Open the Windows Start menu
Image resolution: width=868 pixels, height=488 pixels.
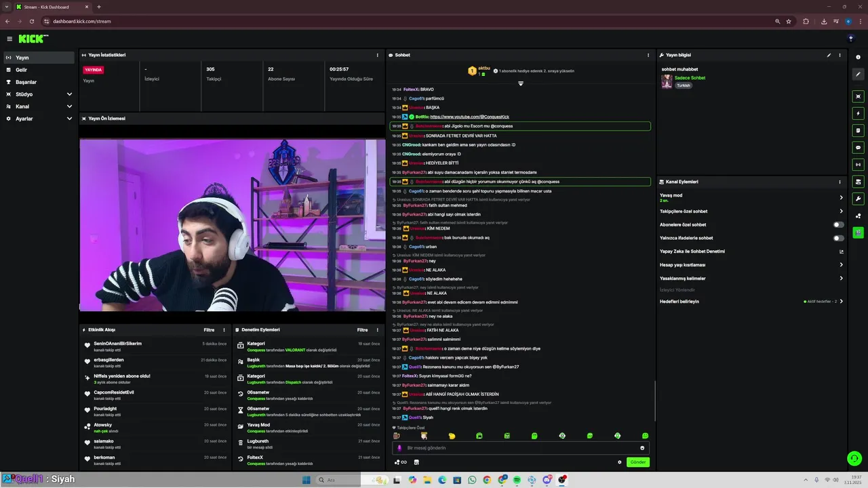306,480
